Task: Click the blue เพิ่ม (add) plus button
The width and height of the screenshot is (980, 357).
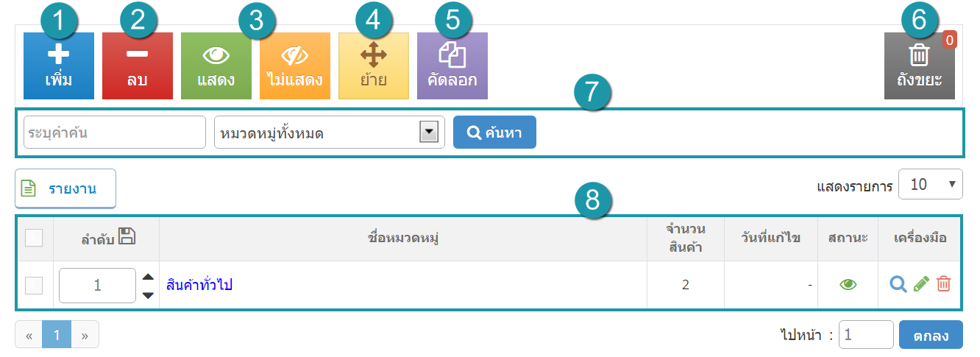Action: point(59,66)
